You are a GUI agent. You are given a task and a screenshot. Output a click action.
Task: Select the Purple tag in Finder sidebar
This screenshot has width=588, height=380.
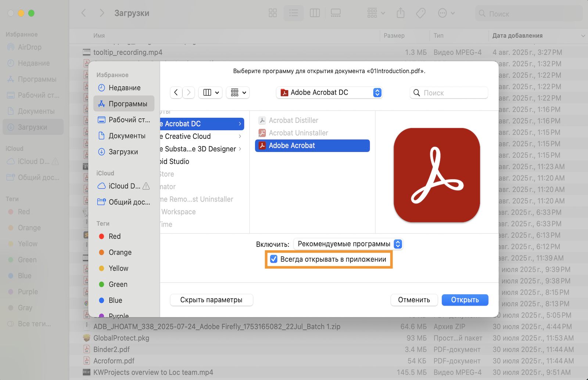[33, 292]
